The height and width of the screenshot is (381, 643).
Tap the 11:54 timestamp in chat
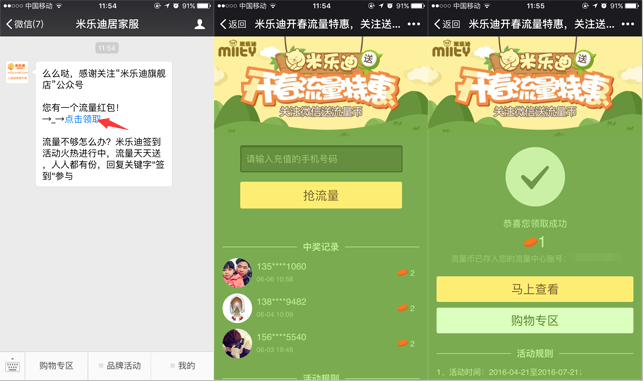[x=107, y=48]
